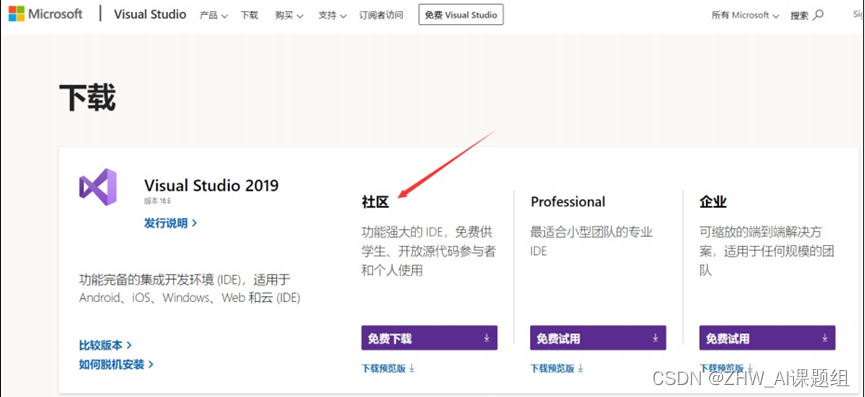Viewport: 865px width, 397px height.
Task: Click 下载预览版 link under 社区
Action: [388, 368]
